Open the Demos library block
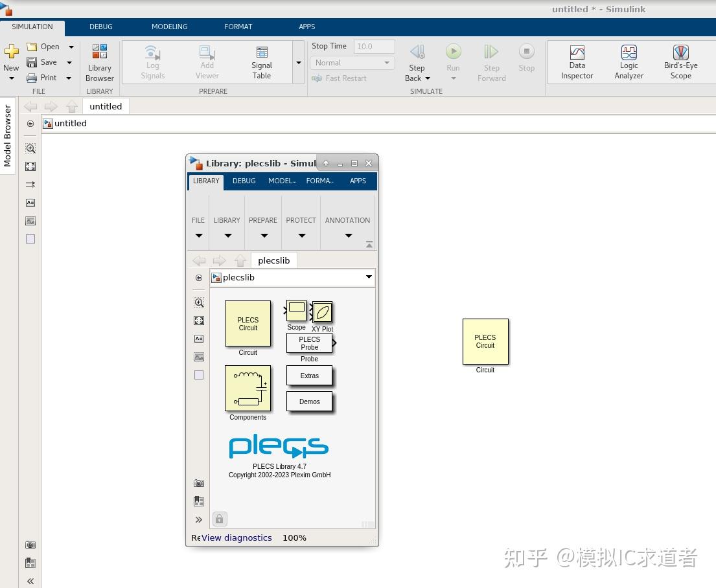The image size is (716, 588). click(x=309, y=401)
